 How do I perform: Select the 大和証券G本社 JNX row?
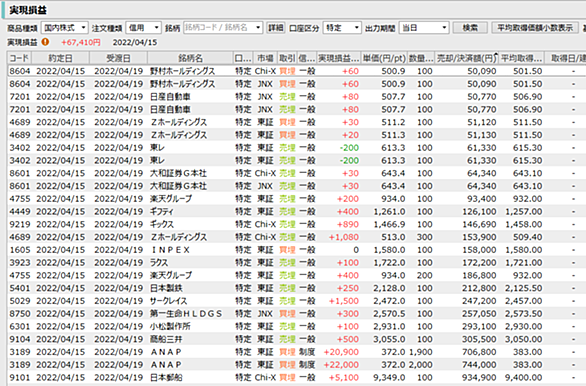tap(297, 186)
